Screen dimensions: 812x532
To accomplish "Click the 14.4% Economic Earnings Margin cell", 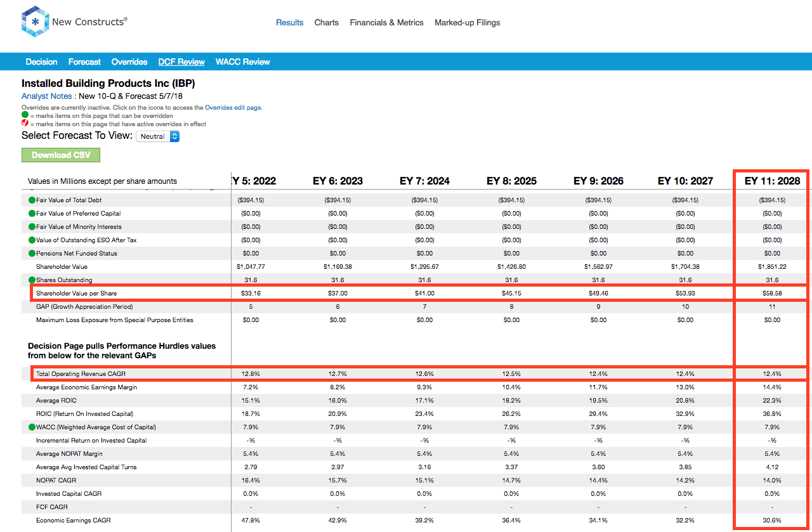I will pos(772,387).
